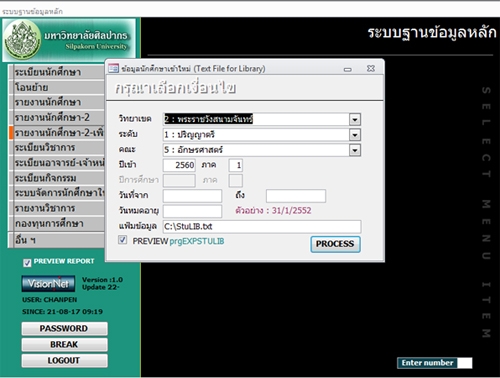Click the dialog form icon in title bar

pyautogui.click(x=113, y=68)
